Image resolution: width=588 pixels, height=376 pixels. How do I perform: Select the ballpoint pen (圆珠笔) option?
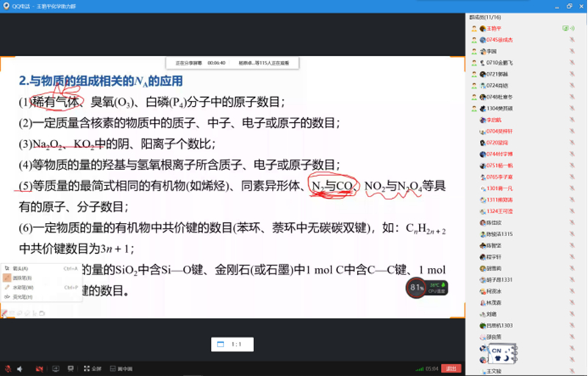click(x=22, y=278)
